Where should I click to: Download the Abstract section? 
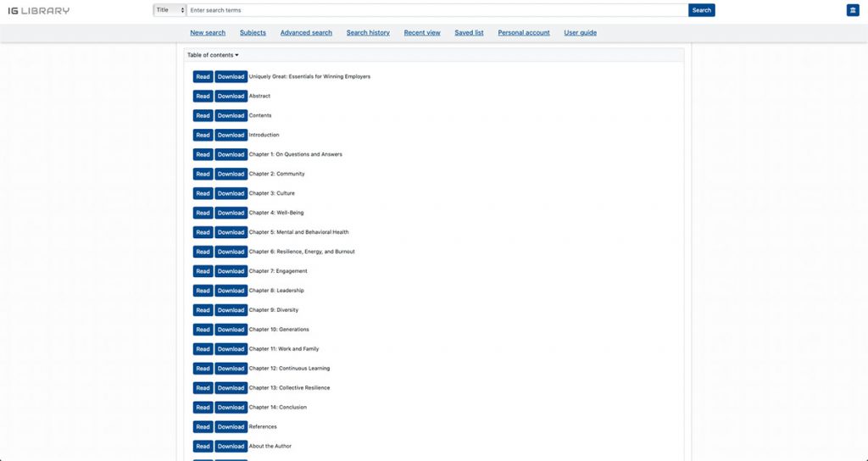coord(231,97)
